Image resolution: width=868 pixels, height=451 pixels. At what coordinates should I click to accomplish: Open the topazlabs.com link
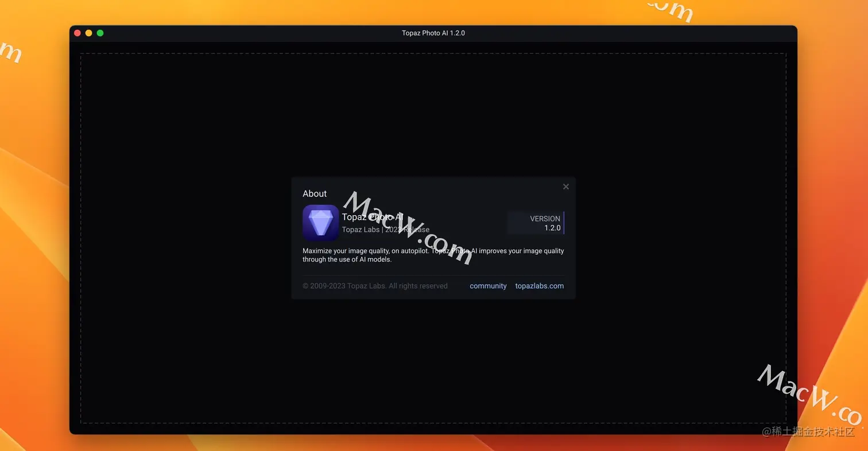(x=540, y=286)
